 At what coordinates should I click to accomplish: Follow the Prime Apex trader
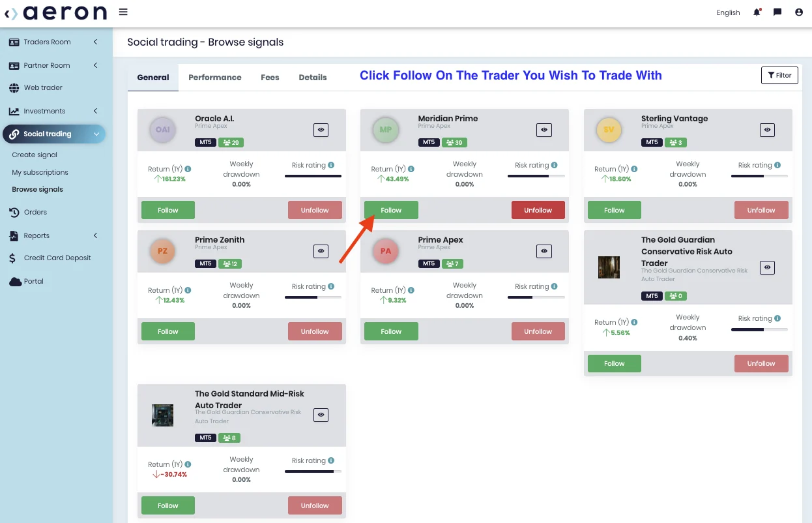coord(391,331)
